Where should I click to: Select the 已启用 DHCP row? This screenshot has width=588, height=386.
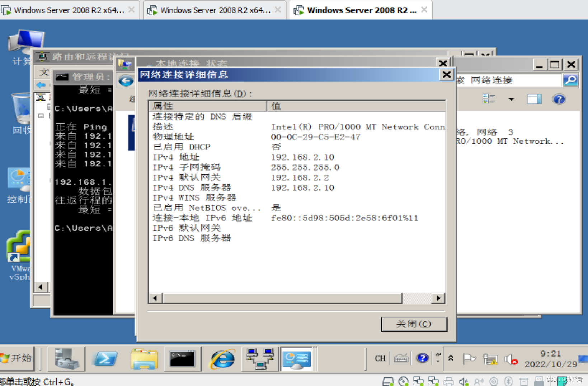(297, 147)
